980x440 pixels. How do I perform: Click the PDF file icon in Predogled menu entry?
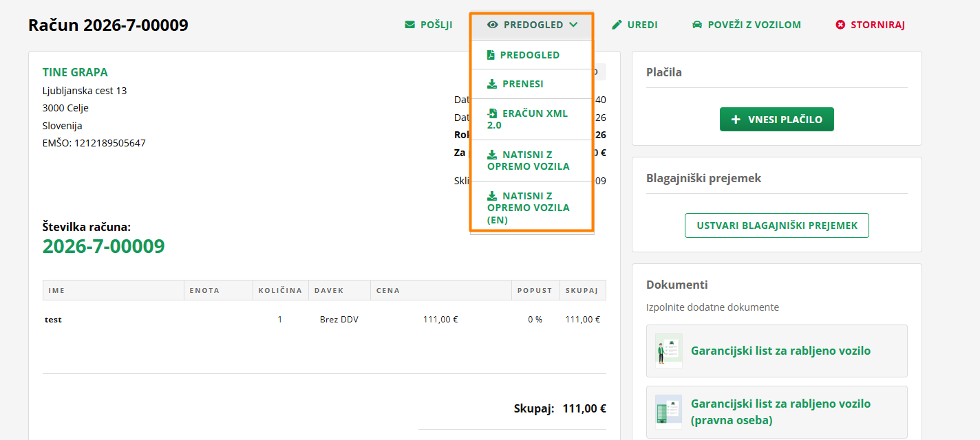point(491,55)
